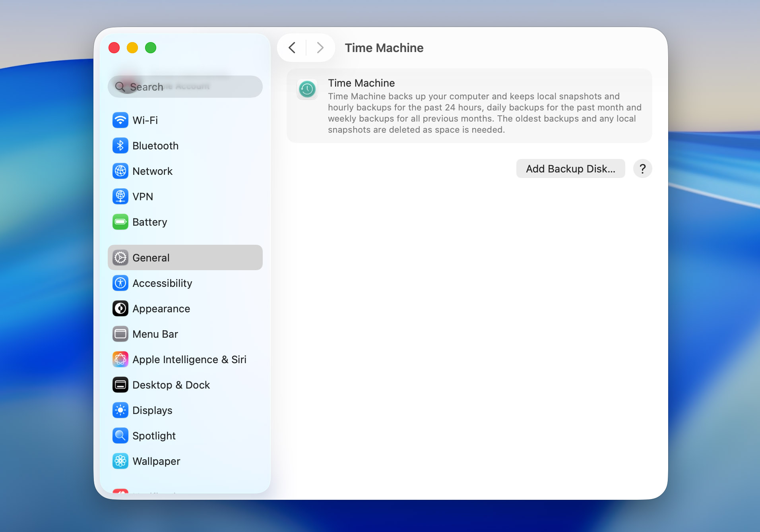760x532 pixels.
Task: Go to VPN settings
Action: click(x=185, y=196)
